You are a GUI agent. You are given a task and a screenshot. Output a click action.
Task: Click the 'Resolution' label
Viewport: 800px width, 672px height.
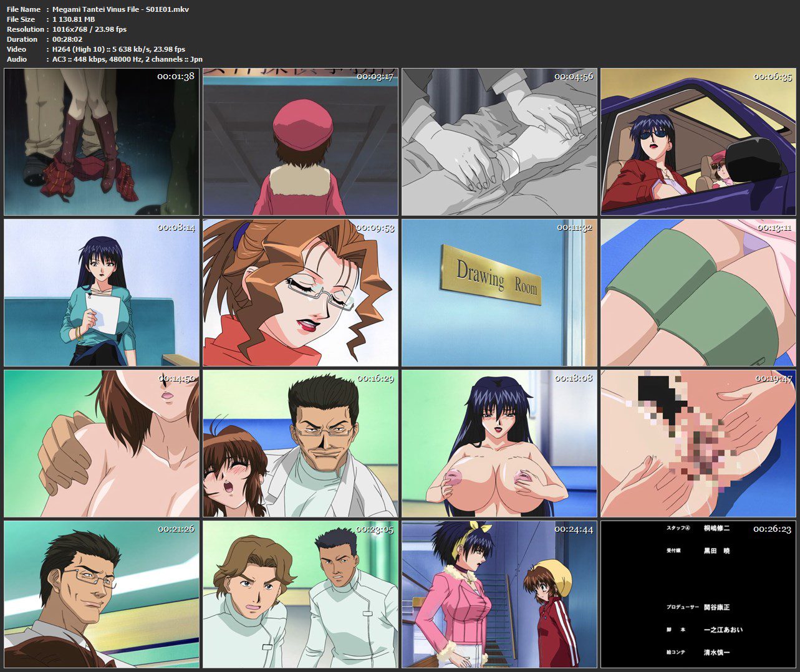pos(26,29)
